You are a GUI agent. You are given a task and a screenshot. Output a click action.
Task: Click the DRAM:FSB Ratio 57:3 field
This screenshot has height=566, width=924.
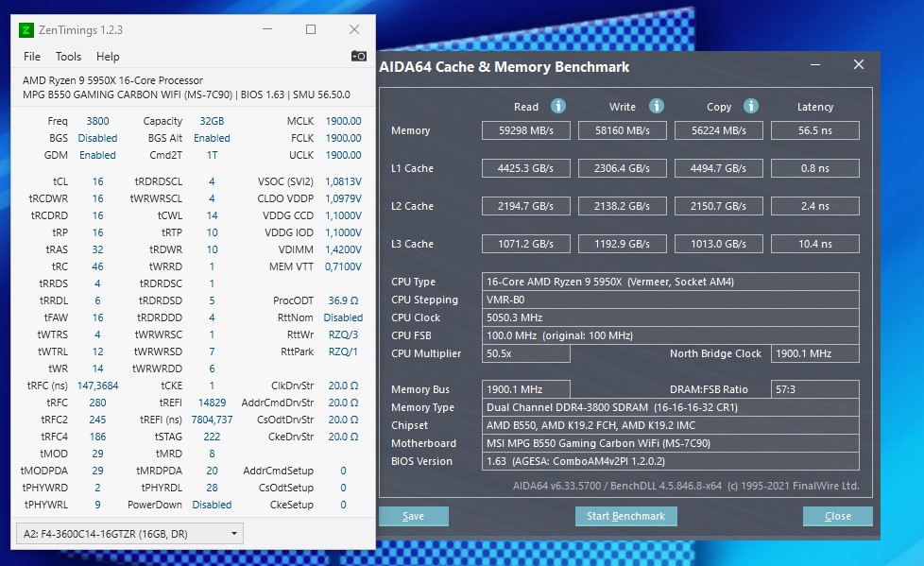coord(815,389)
